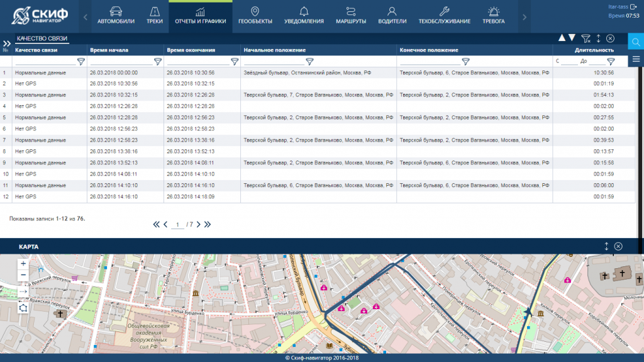Viewport: 644px width, 362px height.
Task: Activate the polygon drawing map tool
Action: point(23,308)
